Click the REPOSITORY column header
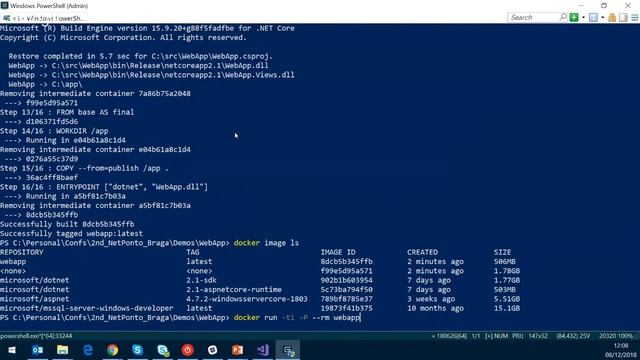This screenshot has width=640, height=360. coord(22,252)
